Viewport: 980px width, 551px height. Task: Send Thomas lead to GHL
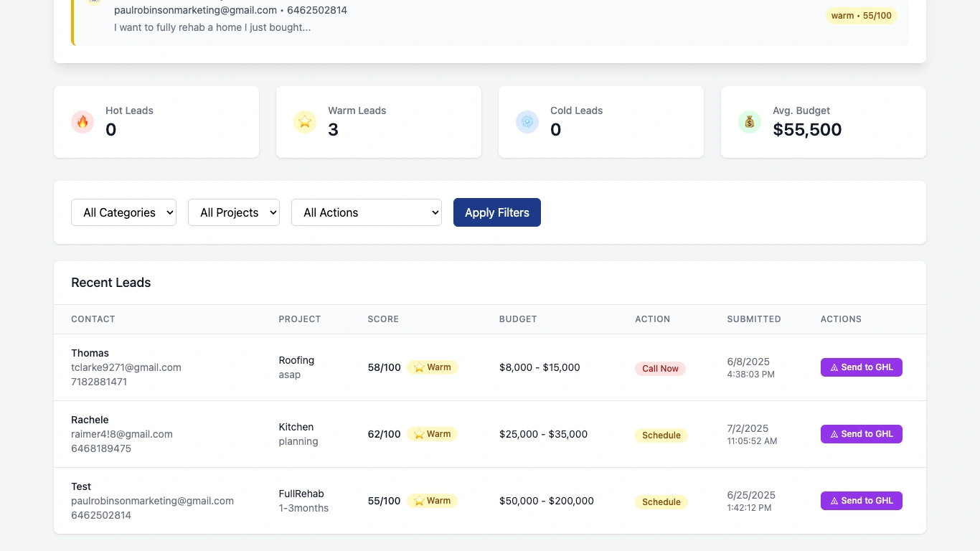pyautogui.click(x=862, y=367)
